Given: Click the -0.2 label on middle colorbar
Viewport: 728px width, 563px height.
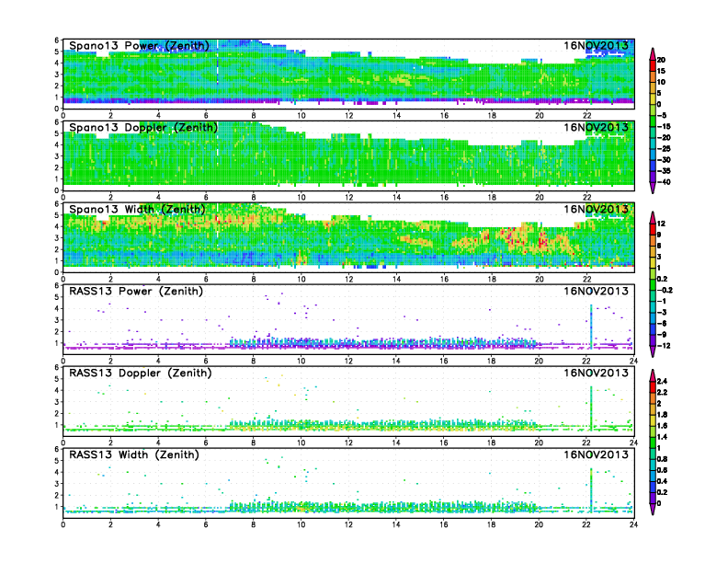Looking at the screenshot, I should click(x=665, y=291).
